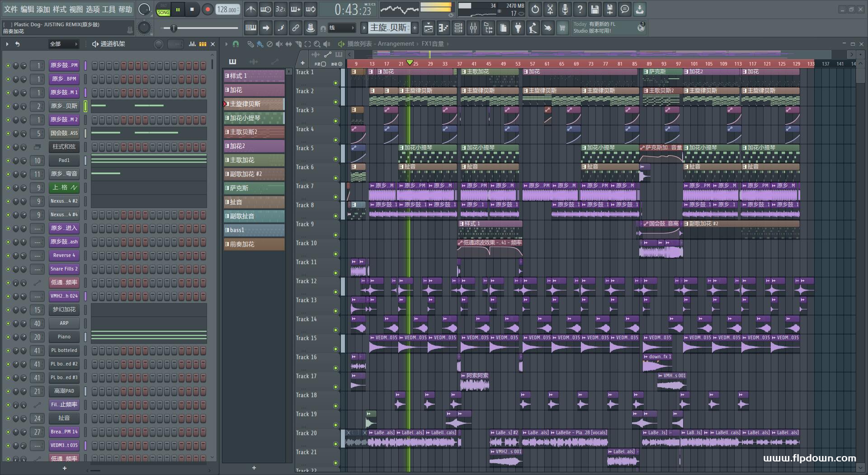Open 添加 menu
Screen dimensions: 868x475
[x=43, y=9]
